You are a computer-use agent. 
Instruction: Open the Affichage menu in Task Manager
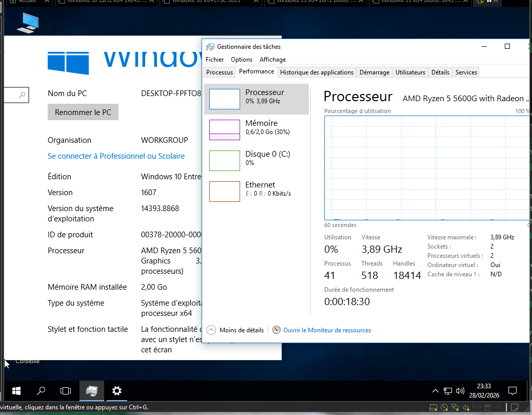click(272, 60)
